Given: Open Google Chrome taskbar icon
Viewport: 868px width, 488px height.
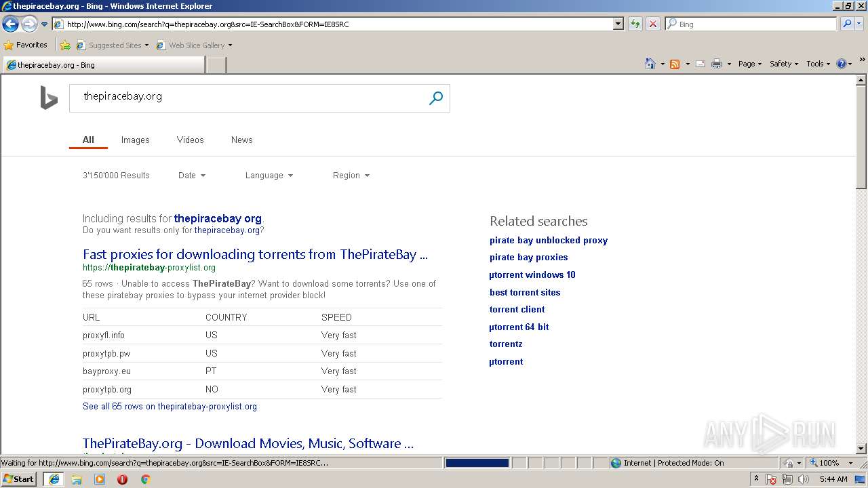Looking at the screenshot, I should coord(145,479).
